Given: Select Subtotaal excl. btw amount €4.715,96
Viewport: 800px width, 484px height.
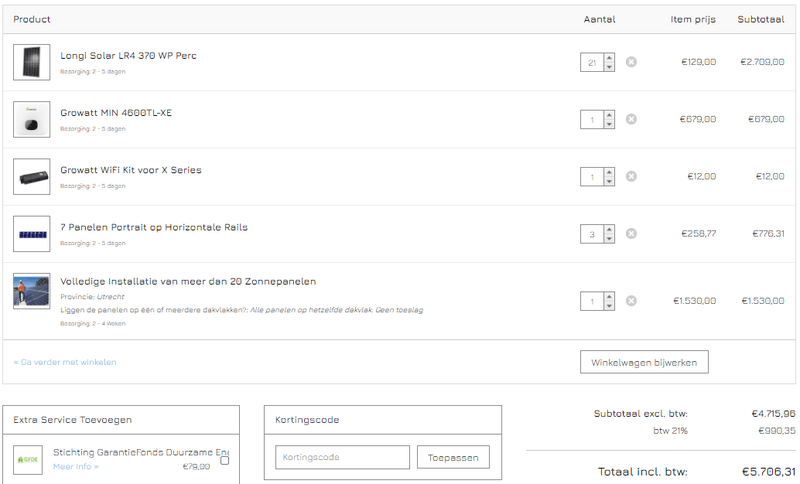Looking at the screenshot, I should [773, 413].
